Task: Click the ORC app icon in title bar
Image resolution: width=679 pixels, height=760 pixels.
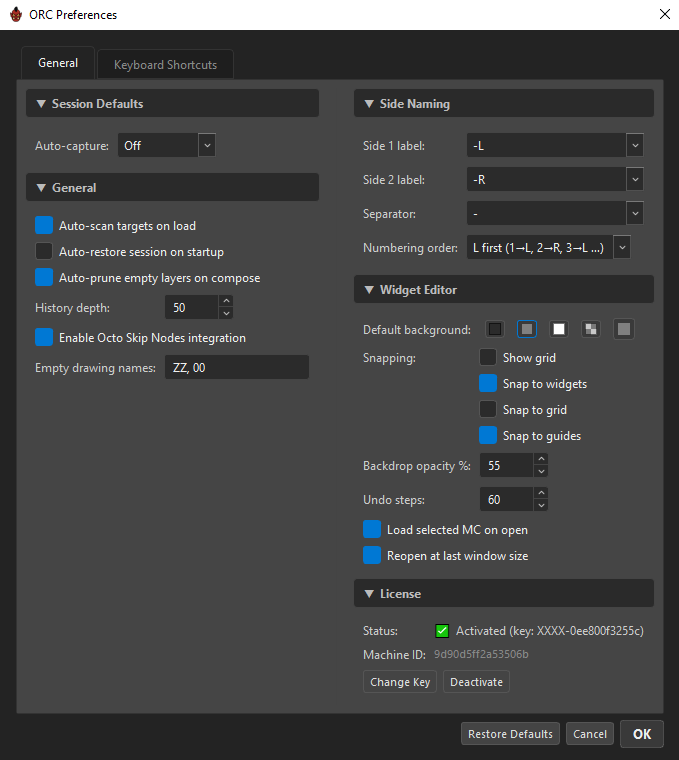Action: pyautogui.click(x=16, y=15)
